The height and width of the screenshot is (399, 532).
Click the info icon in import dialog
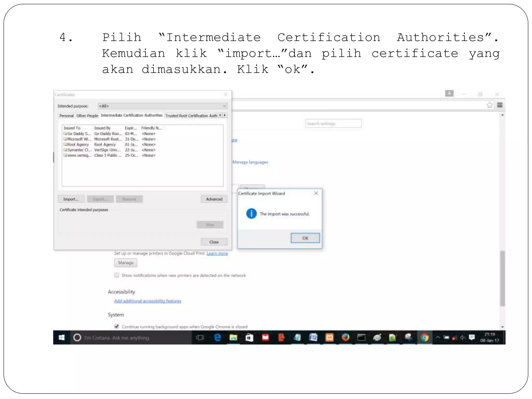coord(251,214)
